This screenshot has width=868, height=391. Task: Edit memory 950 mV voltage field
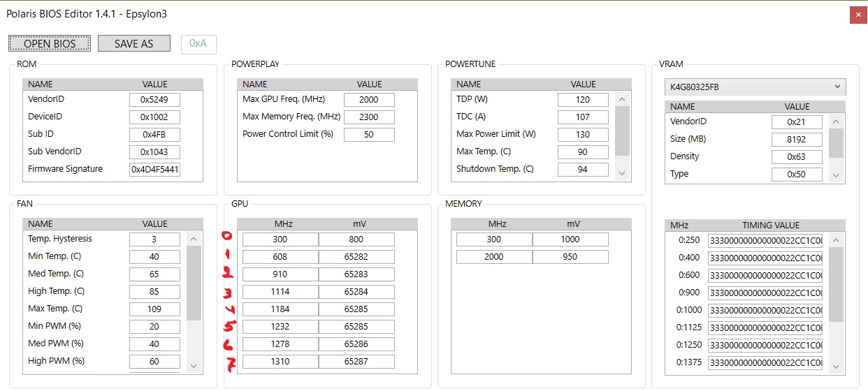(x=570, y=256)
